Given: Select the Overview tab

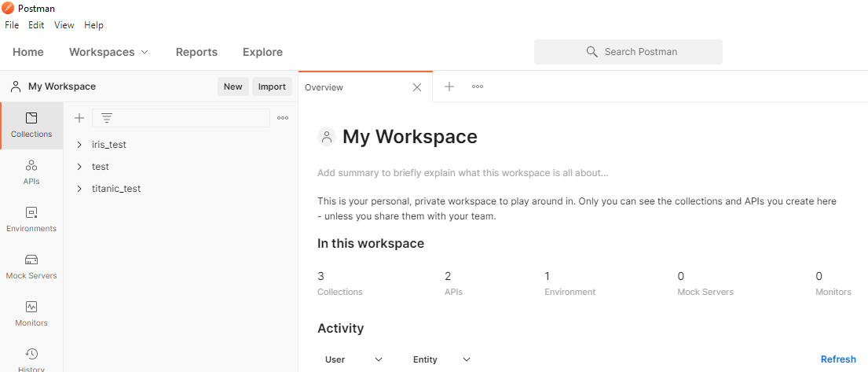Looking at the screenshot, I should [365, 87].
